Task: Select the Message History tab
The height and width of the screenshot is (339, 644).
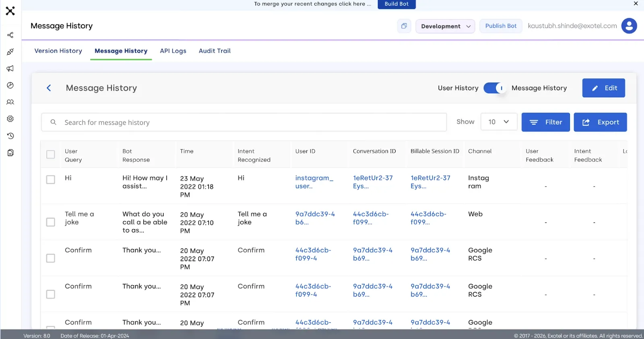Action: tap(121, 51)
